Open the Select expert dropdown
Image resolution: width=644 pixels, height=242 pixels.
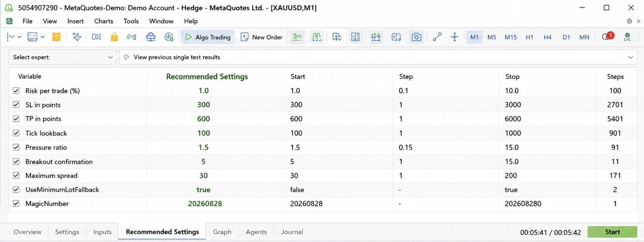point(62,57)
